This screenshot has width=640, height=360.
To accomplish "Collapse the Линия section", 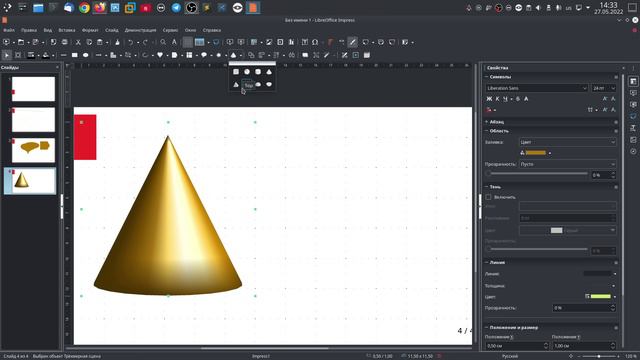I will tap(487, 262).
